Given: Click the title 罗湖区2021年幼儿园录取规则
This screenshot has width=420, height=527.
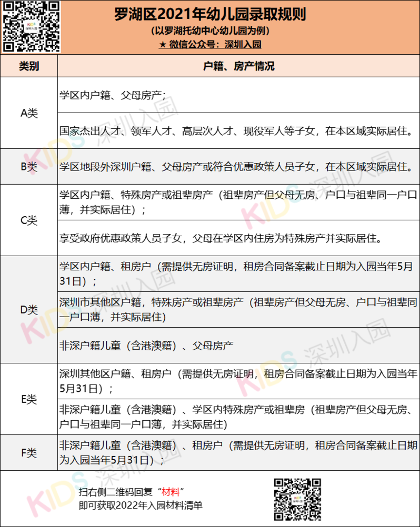Looking at the screenshot, I should pyautogui.click(x=210, y=14).
